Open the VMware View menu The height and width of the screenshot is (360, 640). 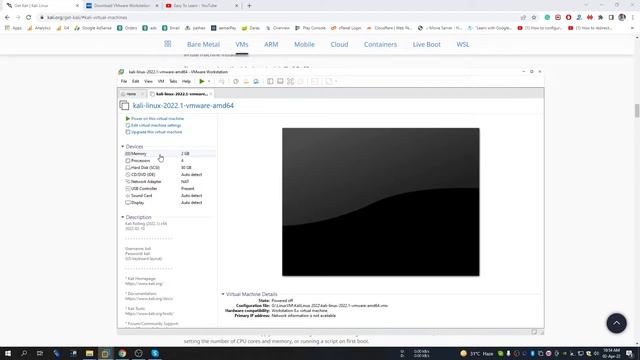pyautogui.click(x=148, y=81)
